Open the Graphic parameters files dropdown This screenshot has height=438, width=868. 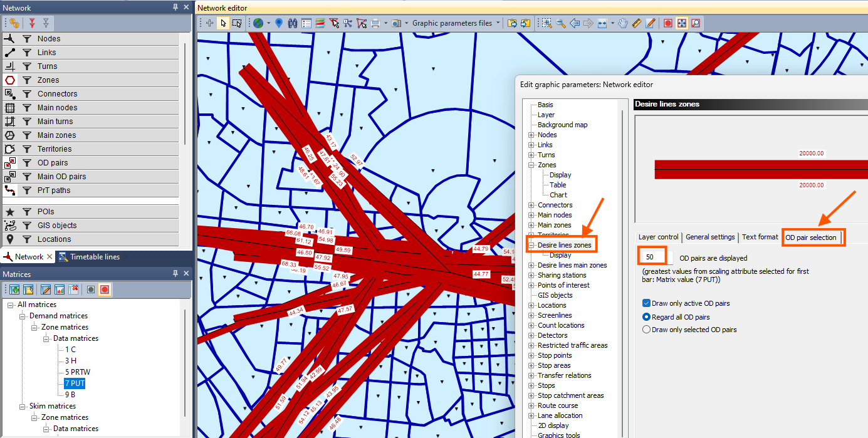pos(498,23)
